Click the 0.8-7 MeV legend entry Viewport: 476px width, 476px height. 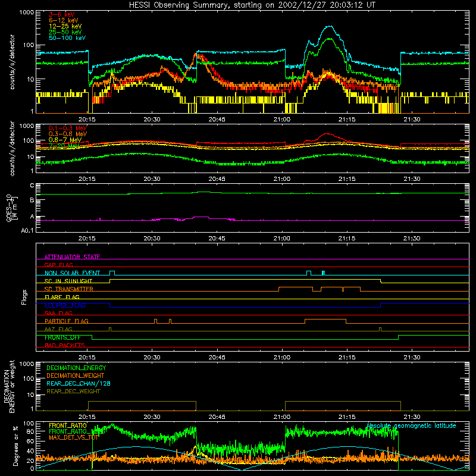[x=65, y=140]
